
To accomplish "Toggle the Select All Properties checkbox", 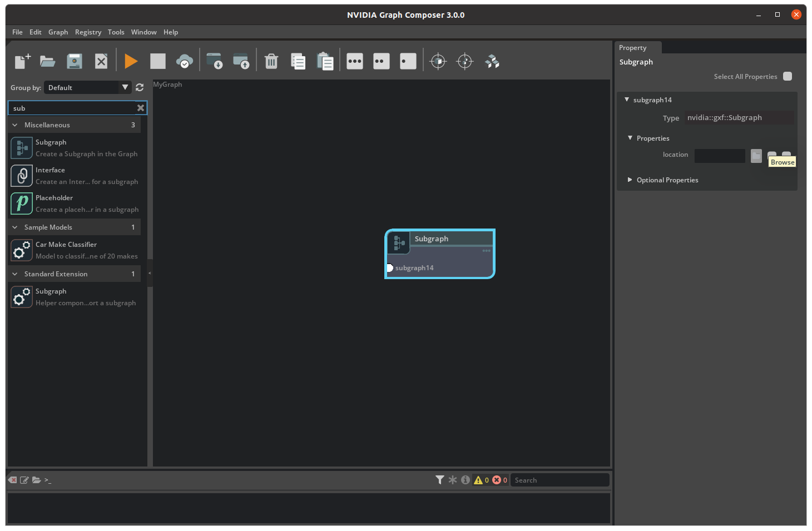I will [788, 76].
